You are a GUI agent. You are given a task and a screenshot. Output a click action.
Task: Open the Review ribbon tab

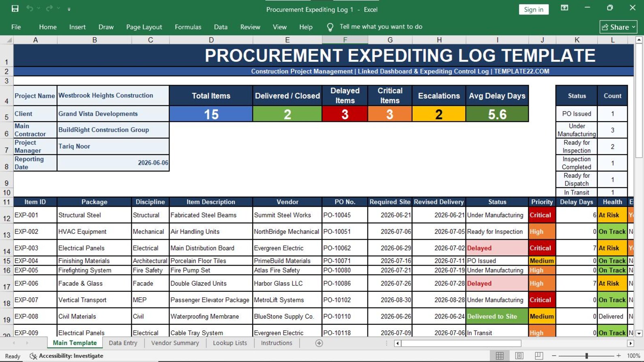250,27
